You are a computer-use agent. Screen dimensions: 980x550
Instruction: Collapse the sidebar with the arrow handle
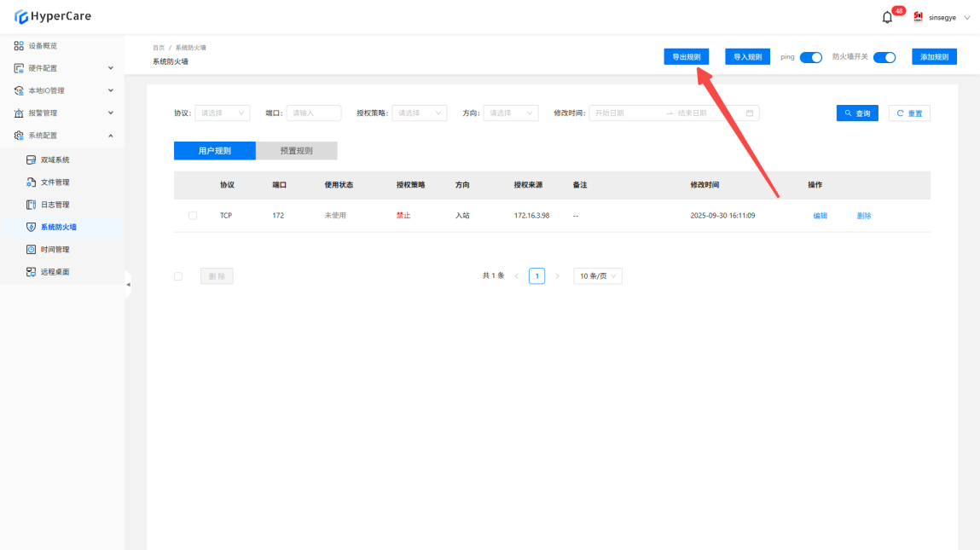[x=128, y=284]
